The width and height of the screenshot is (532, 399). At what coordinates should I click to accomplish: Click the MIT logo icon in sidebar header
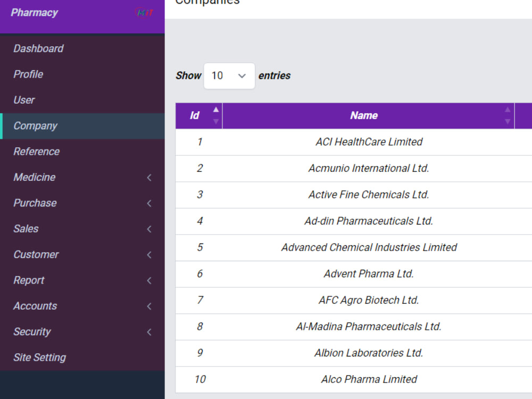[x=145, y=13]
